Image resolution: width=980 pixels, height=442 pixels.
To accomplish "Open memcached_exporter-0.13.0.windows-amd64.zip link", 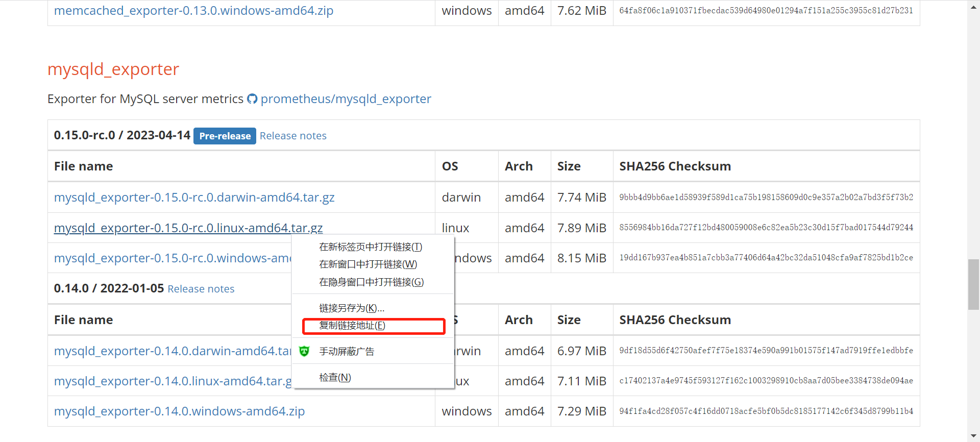I will (193, 11).
